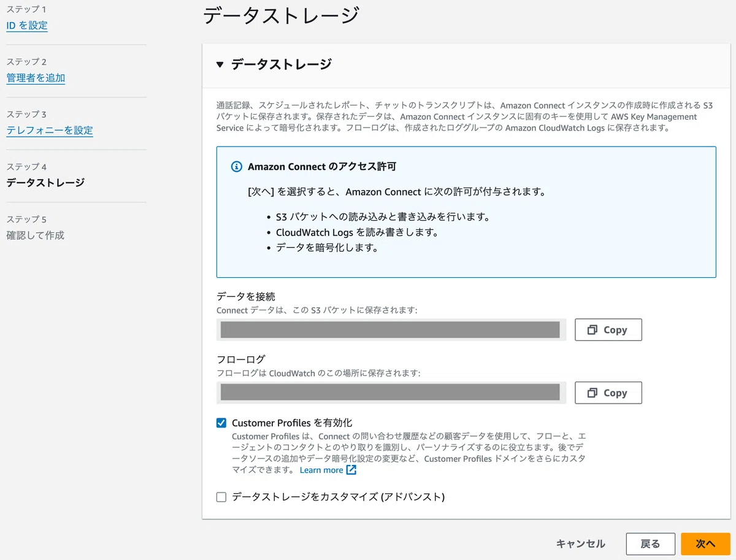Open the Learn more link
The height and width of the screenshot is (560, 736).
click(321, 470)
